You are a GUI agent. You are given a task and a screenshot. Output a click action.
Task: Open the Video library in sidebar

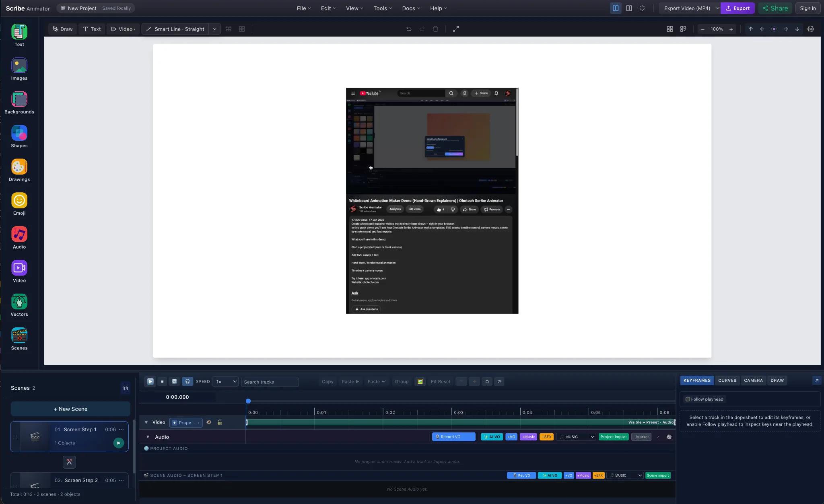(19, 272)
